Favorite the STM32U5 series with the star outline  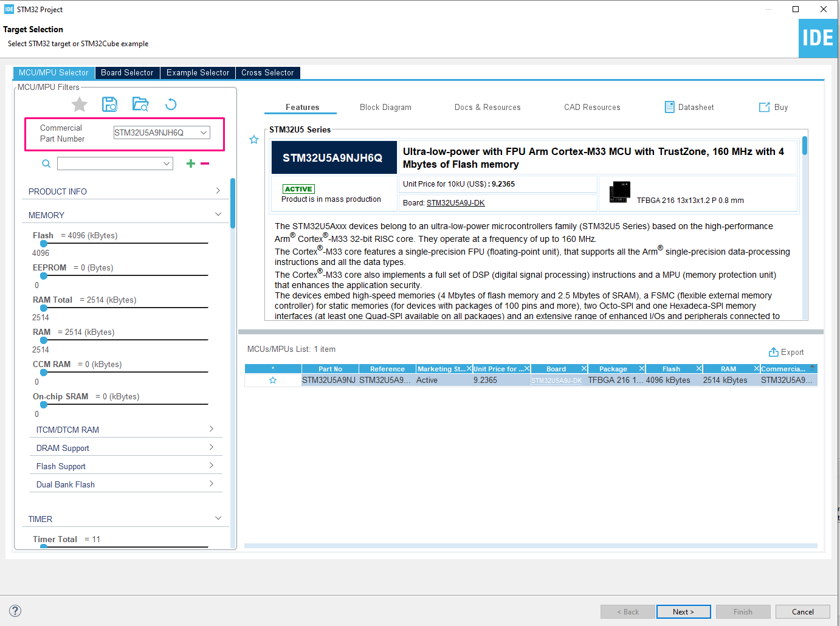[x=253, y=139]
